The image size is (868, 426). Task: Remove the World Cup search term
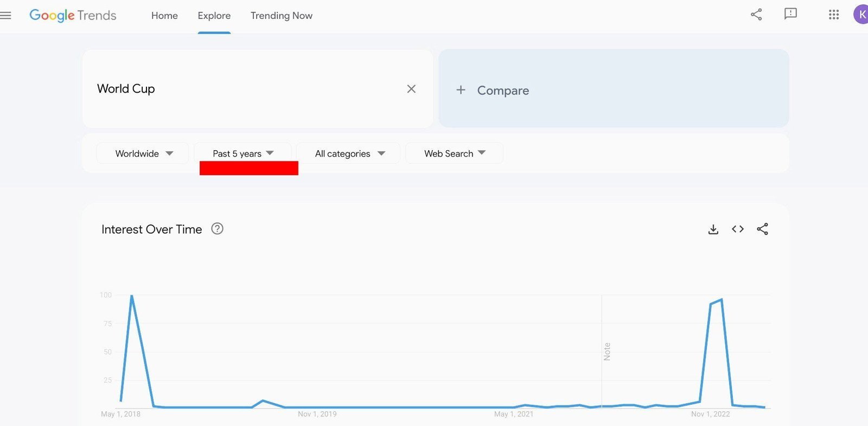click(411, 89)
